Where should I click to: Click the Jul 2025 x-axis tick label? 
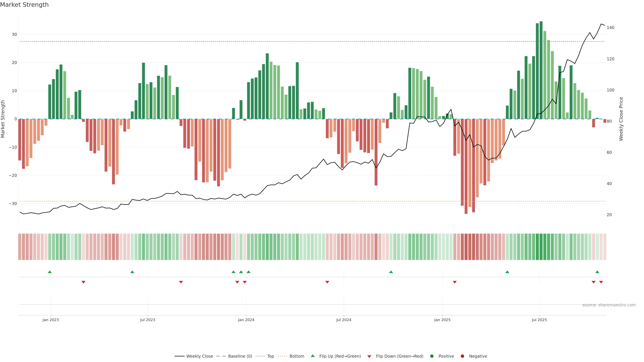click(539, 320)
